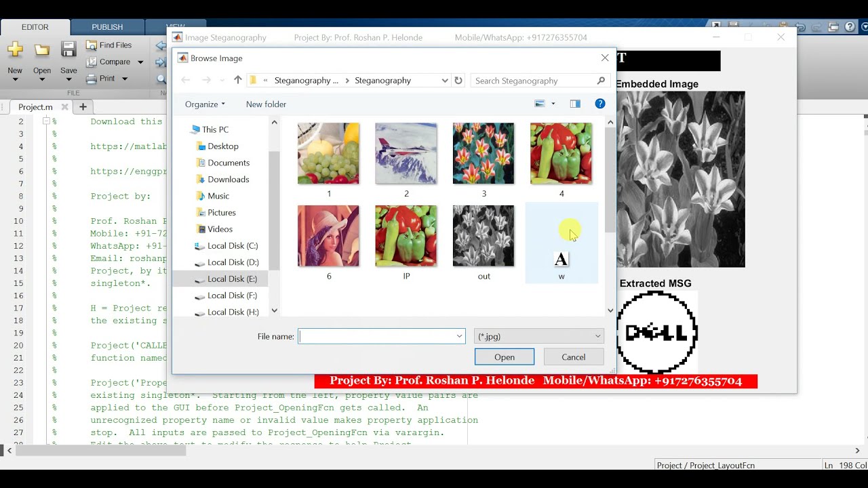868x488 pixels.
Task: Select image thumbnail 3 with tulips
Action: [484, 153]
